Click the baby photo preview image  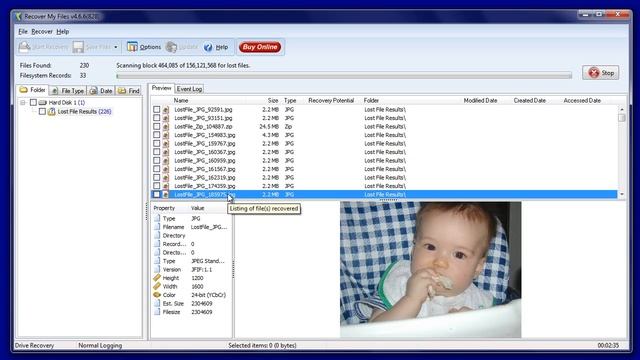tap(431, 269)
